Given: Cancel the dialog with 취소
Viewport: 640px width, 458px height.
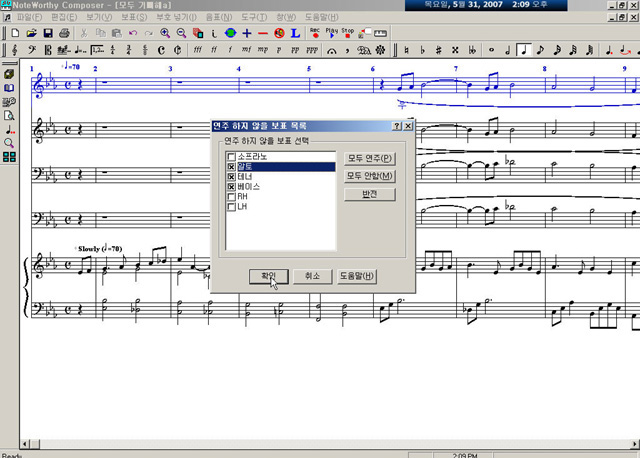Looking at the screenshot, I should [313, 276].
